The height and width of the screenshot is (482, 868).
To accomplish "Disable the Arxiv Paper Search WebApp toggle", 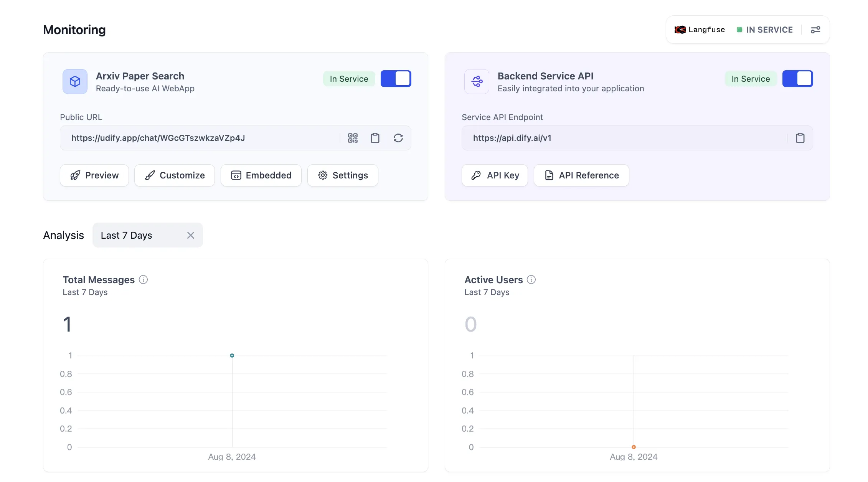I will [396, 79].
